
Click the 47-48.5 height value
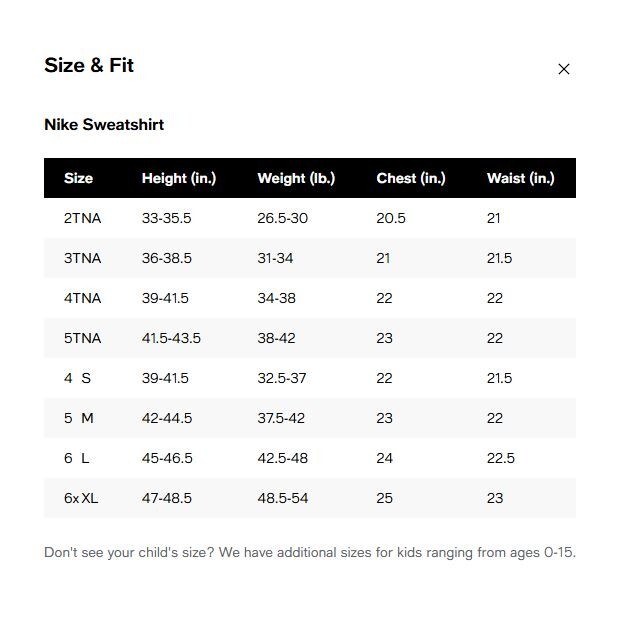coord(167,498)
